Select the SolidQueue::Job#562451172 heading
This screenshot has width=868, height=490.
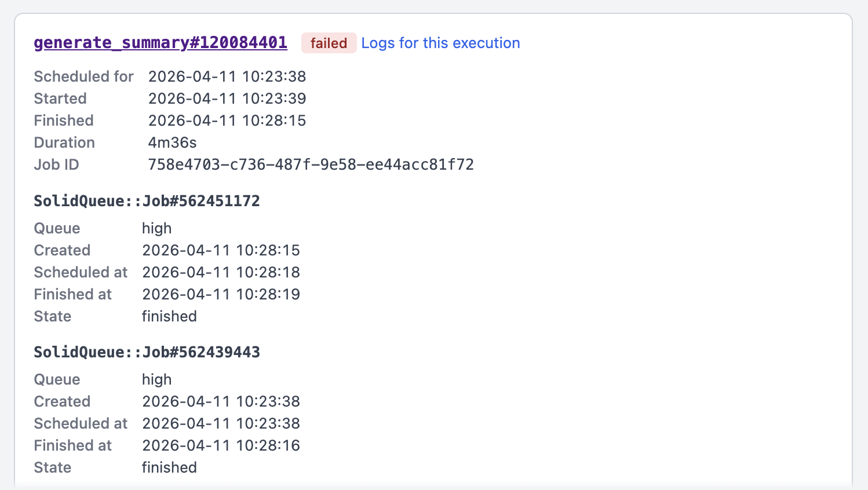147,200
